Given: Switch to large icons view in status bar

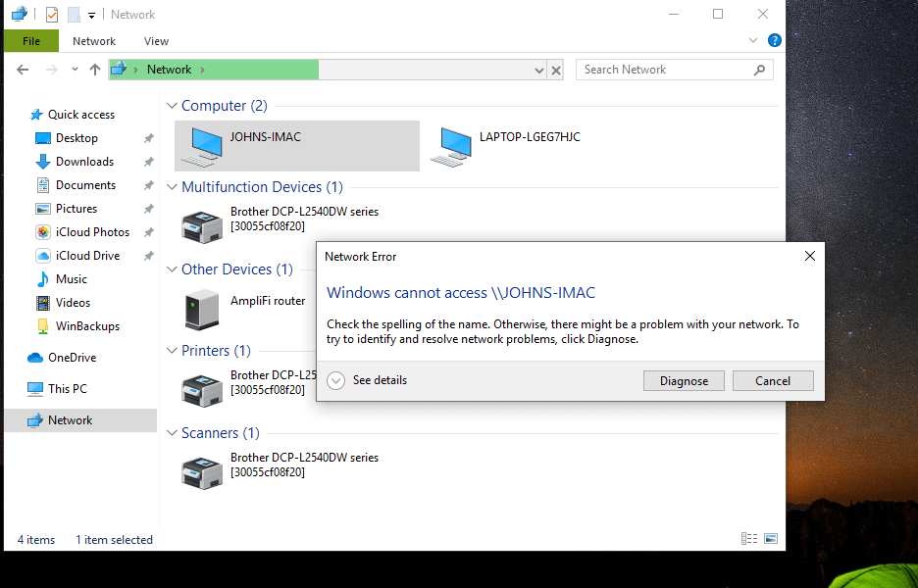Looking at the screenshot, I should 771,539.
